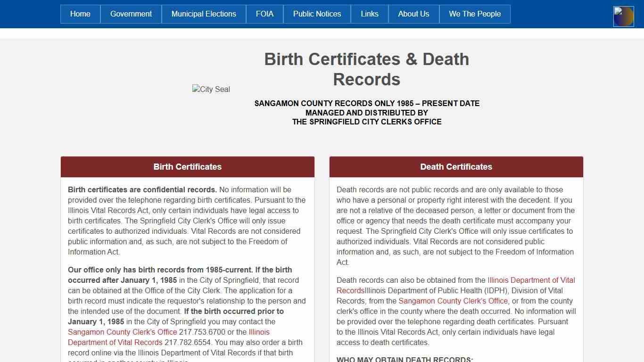Open Sangamon County Clerk's Office link under Birth Certificates

point(122,332)
